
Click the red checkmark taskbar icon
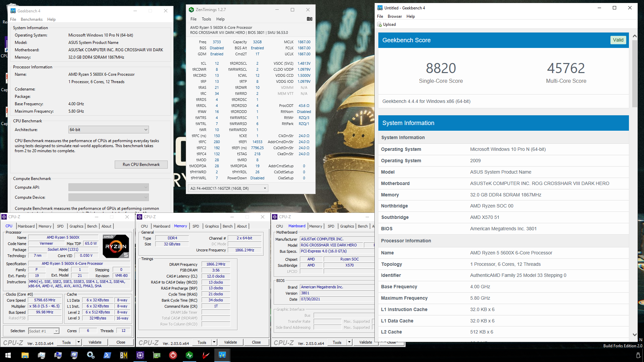(x=206, y=355)
